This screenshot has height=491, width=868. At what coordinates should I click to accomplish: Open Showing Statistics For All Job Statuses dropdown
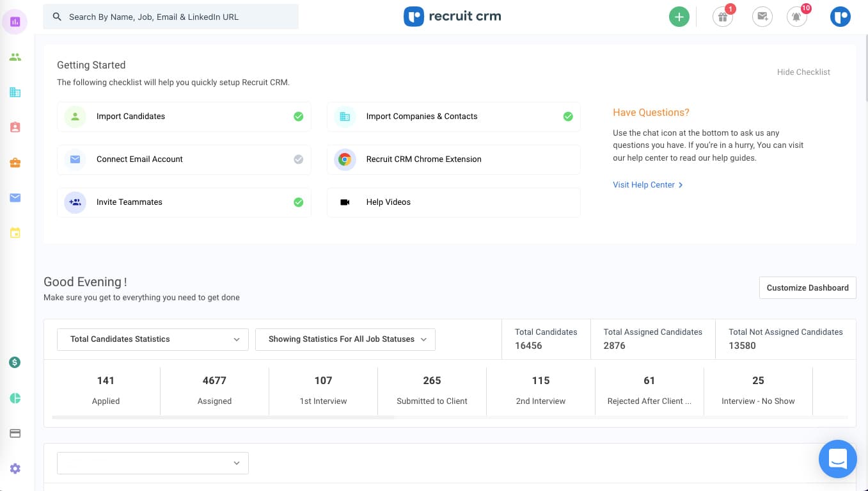point(345,339)
